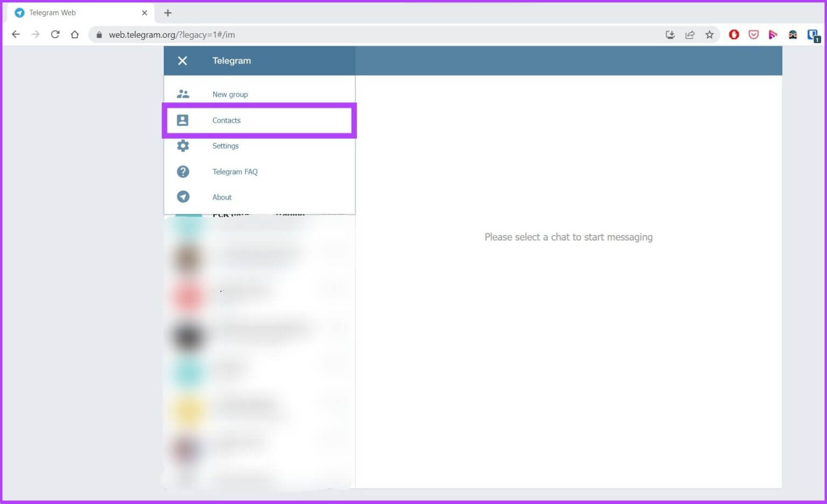Close the Telegram side menu with X
The height and width of the screenshot is (504, 827).
click(183, 61)
